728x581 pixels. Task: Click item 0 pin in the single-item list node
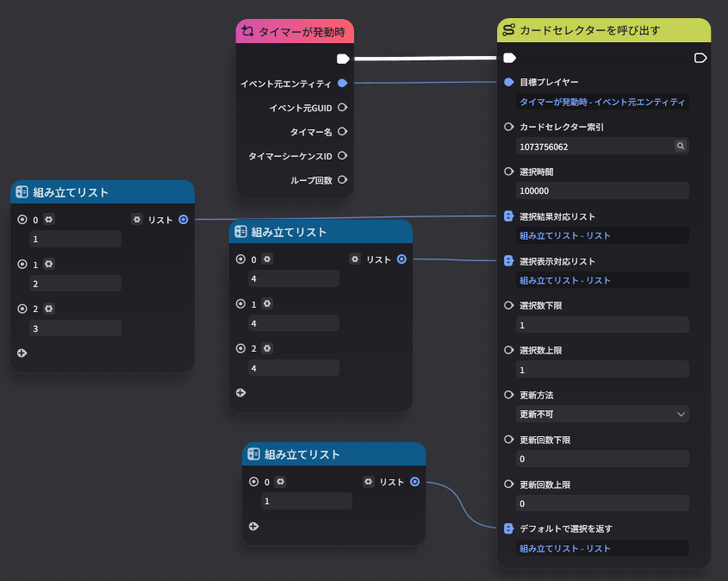pos(253,482)
